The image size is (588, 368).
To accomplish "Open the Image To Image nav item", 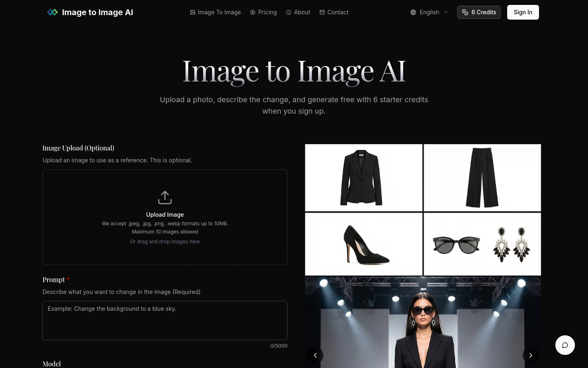I will pos(216,12).
